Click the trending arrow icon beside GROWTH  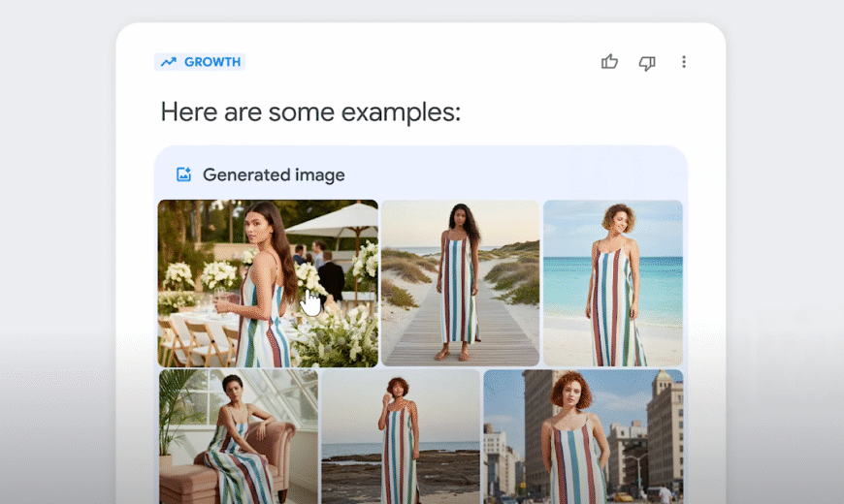point(169,62)
